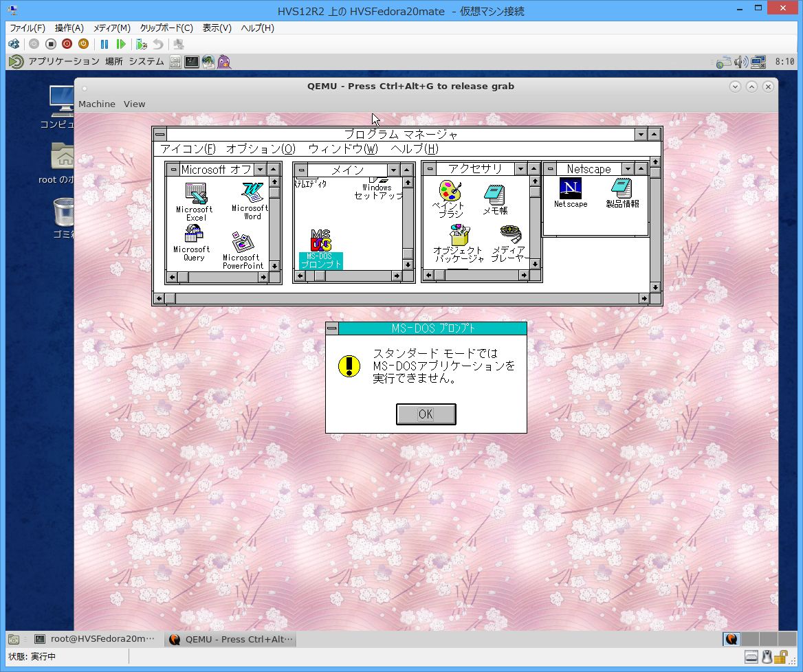Click the Revert (undo arrow) toolbar icon
This screenshot has width=803, height=672.
pyautogui.click(x=158, y=44)
